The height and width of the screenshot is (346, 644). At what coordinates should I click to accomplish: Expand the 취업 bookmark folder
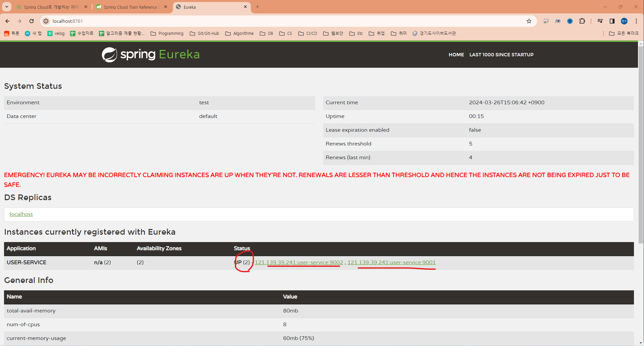(376, 34)
